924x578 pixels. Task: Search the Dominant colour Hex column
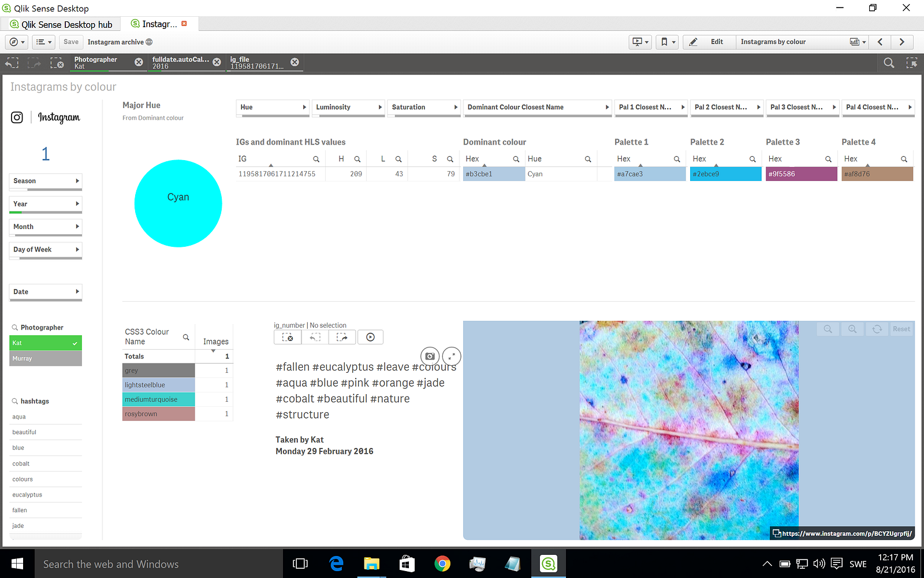[516, 159]
